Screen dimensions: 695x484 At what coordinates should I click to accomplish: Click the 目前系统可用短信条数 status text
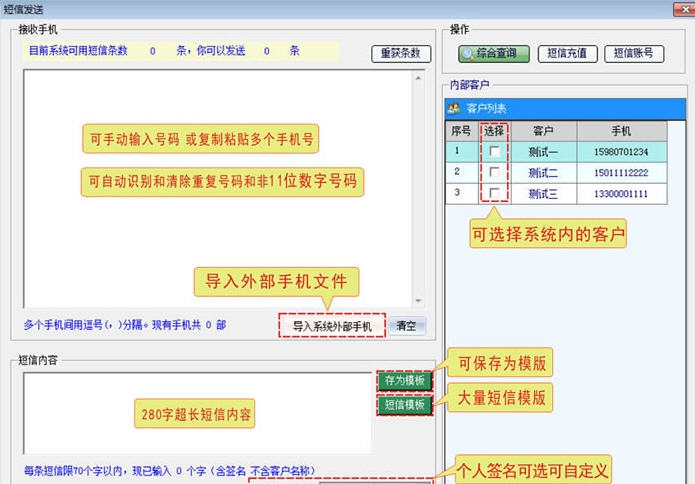click(x=78, y=51)
